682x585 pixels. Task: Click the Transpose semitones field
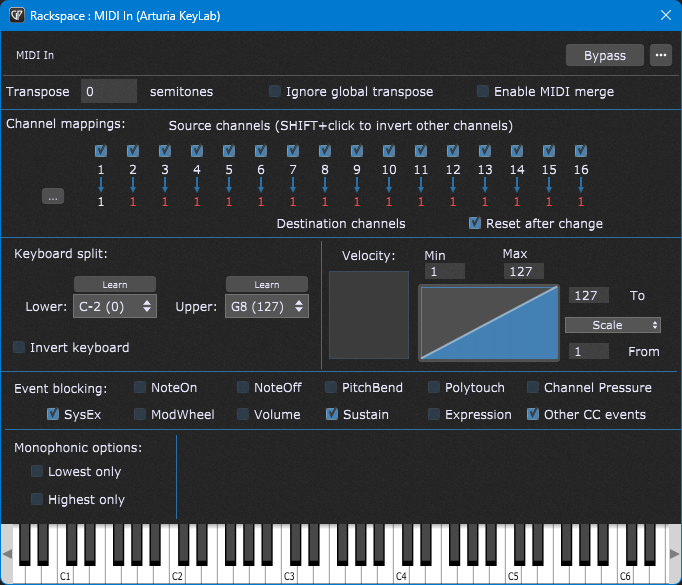pos(109,91)
